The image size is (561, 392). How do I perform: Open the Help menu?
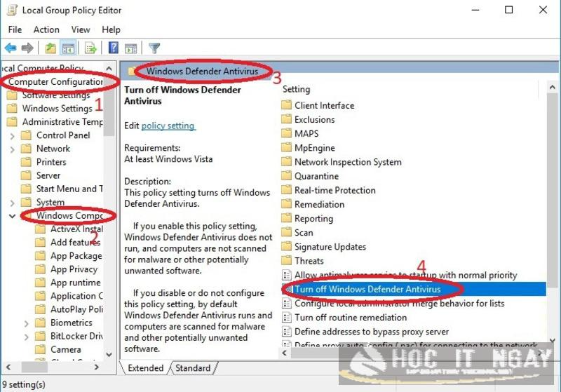[x=111, y=29]
